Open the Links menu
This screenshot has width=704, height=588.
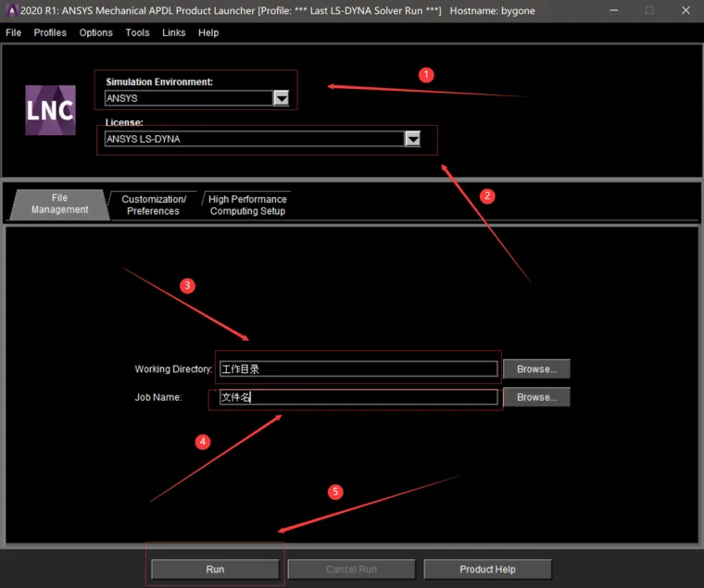tap(174, 32)
